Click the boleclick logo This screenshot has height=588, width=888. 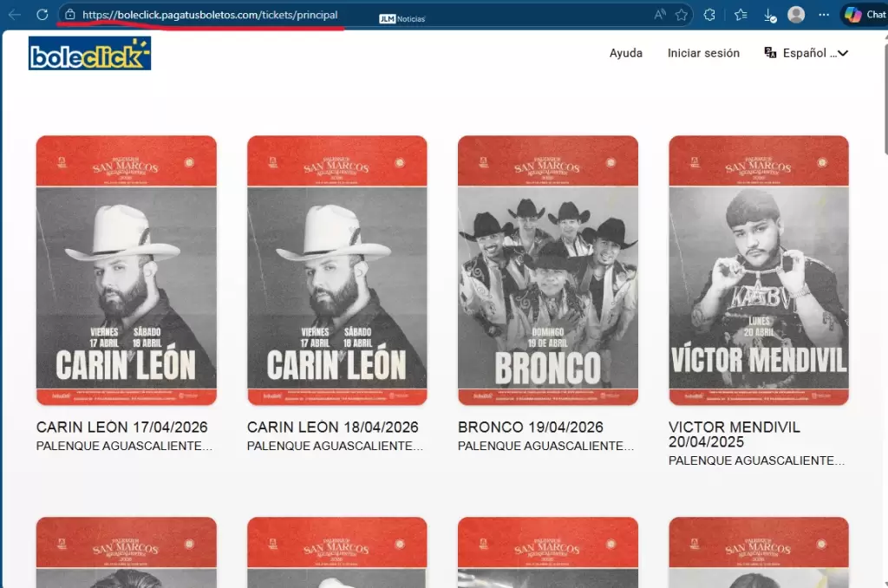[x=89, y=54]
